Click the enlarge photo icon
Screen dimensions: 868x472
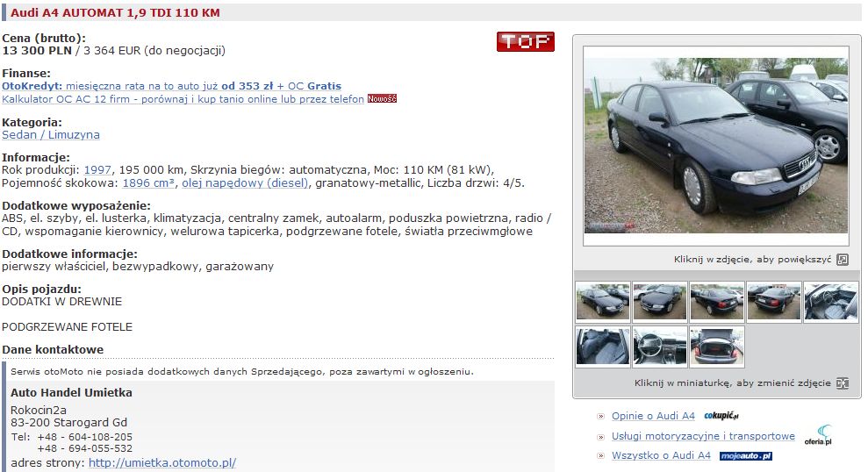[842, 260]
